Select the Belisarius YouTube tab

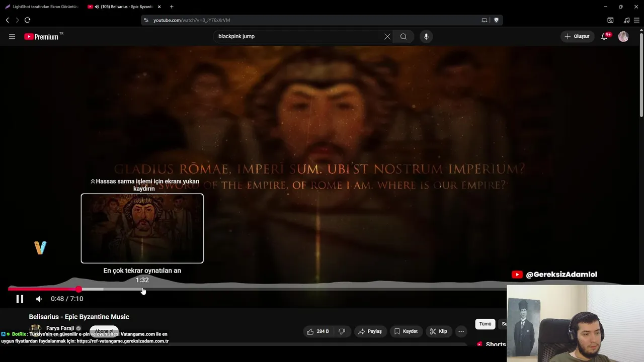tap(125, 7)
